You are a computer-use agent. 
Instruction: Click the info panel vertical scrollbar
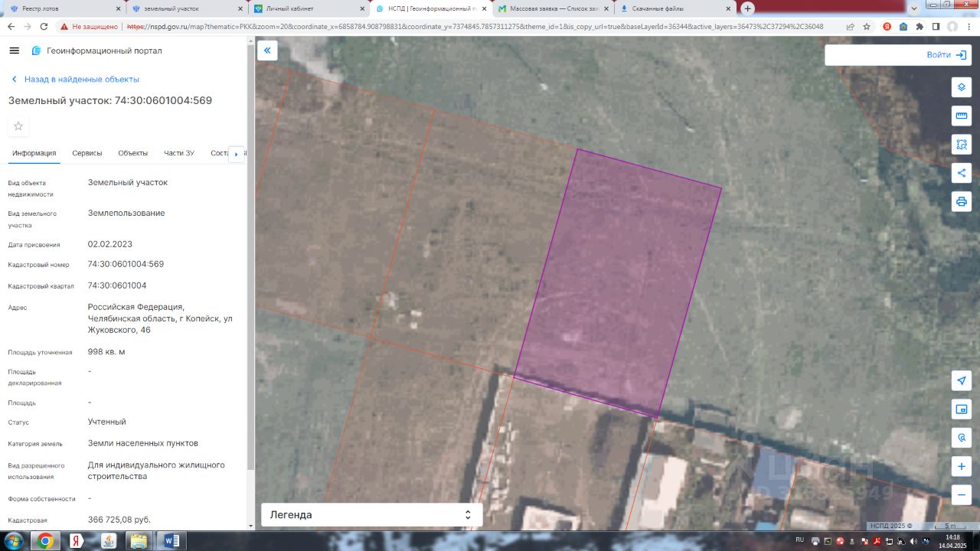pos(251,256)
